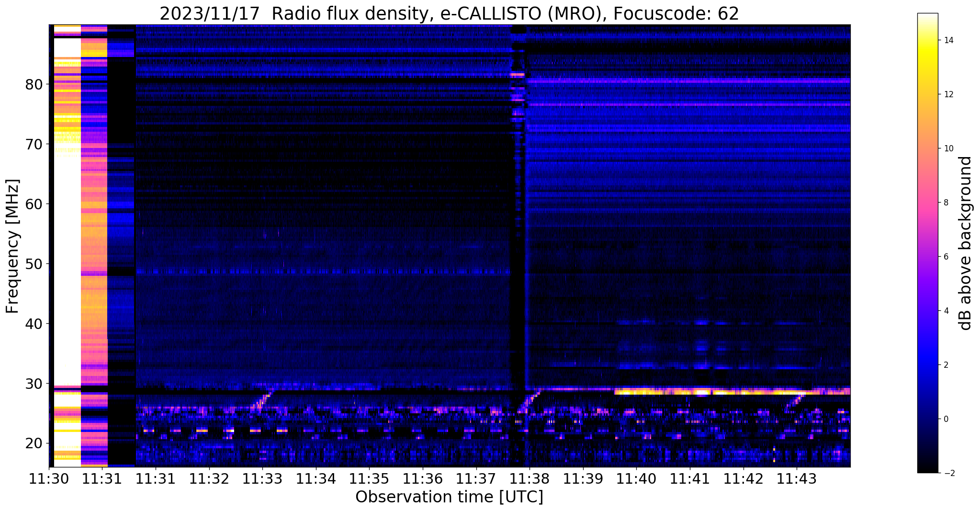Image resolution: width=980 pixels, height=511 pixels.
Task: Click the '11:39' time tick label
Action: (x=583, y=479)
